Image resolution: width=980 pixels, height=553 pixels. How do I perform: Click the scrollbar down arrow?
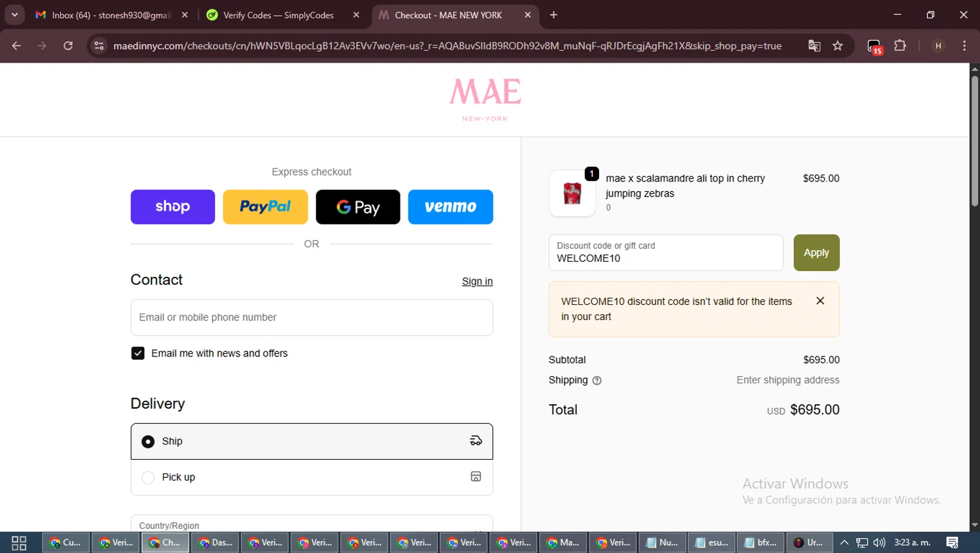[975, 525]
